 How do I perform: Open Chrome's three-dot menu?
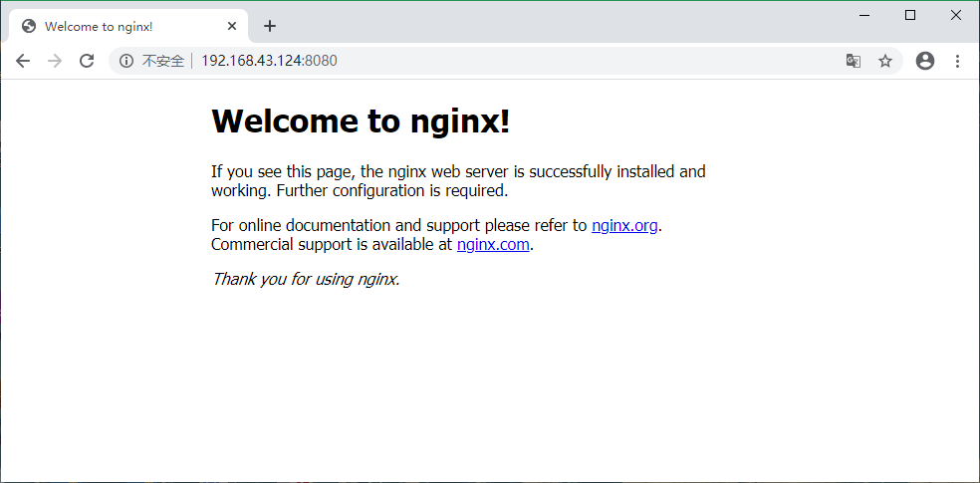click(x=957, y=61)
